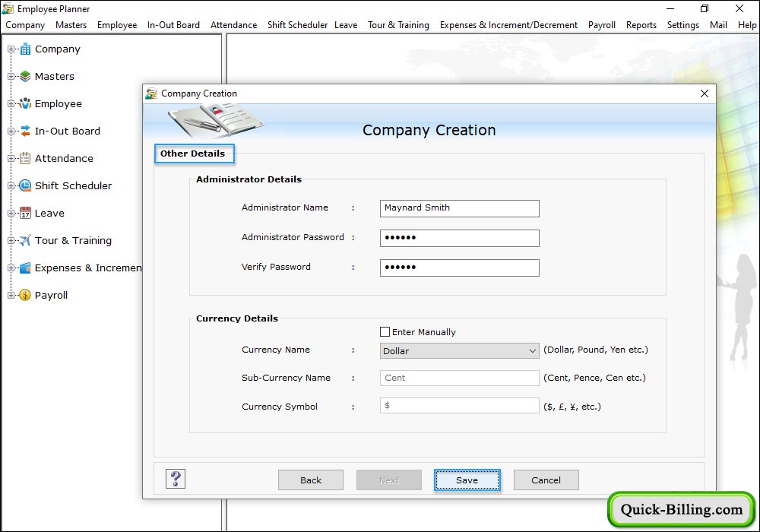Click the Administrator Password field
The image size is (760, 532).
460,238
